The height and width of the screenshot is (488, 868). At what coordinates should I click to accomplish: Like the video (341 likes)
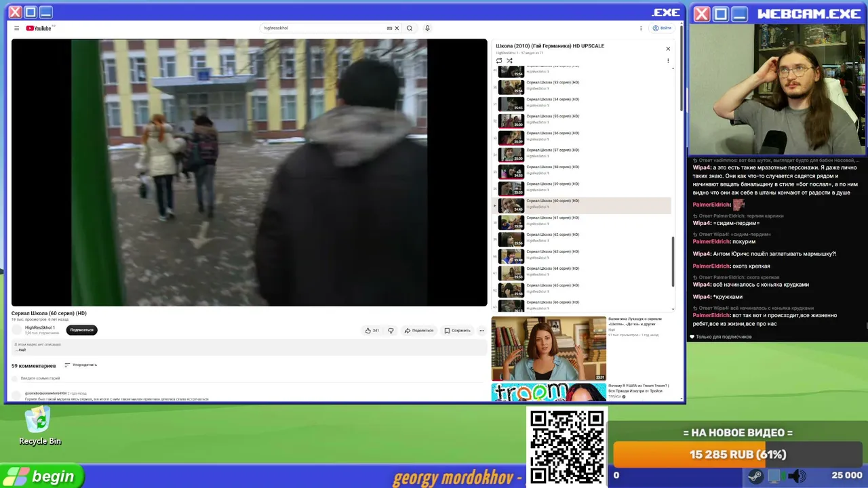click(x=372, y=331)
